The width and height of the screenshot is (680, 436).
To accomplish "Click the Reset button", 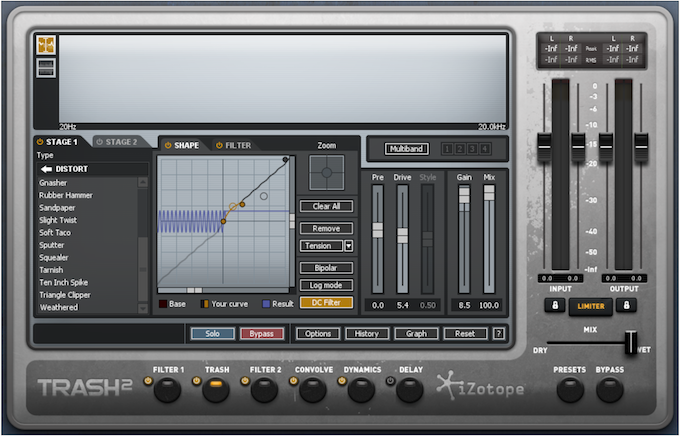I will (x=465, y=334).
